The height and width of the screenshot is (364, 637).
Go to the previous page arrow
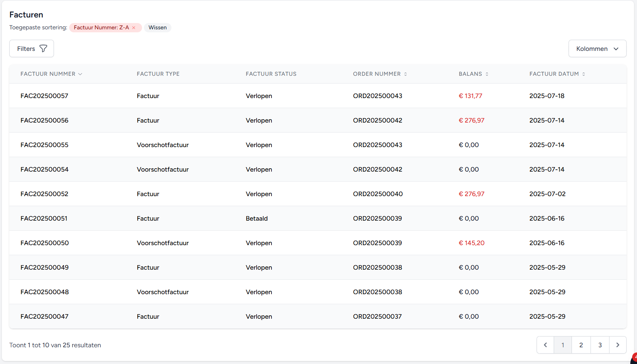pyautogui.click(x=545, y=345)
